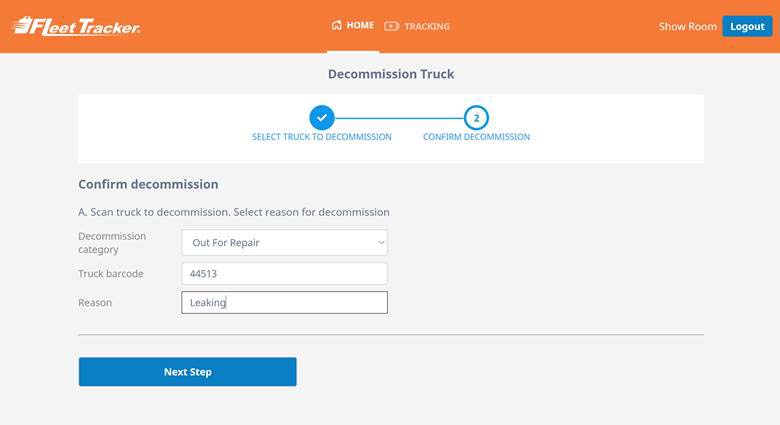Click the house icon beside HOME
The image size is (780, 425).
click(x=336, y=26)
